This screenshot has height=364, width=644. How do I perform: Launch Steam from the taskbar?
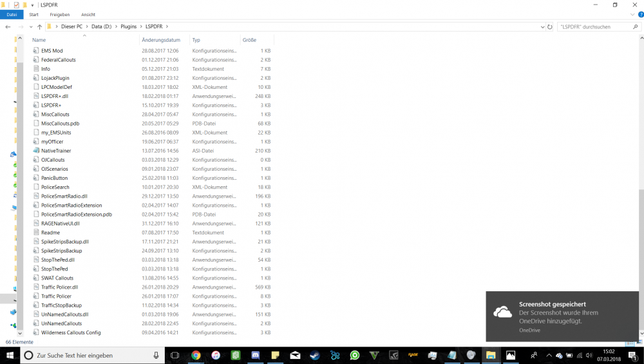point(315,356)
